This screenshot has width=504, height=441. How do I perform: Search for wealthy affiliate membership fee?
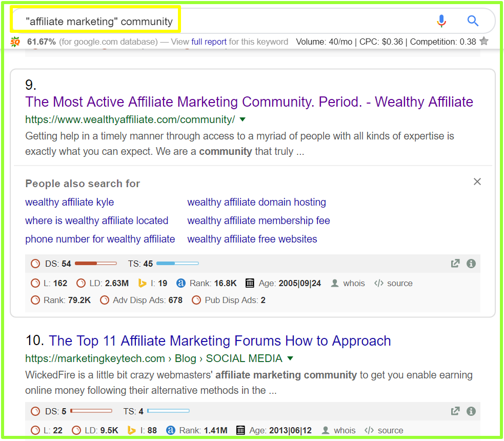tap(259, 221)
